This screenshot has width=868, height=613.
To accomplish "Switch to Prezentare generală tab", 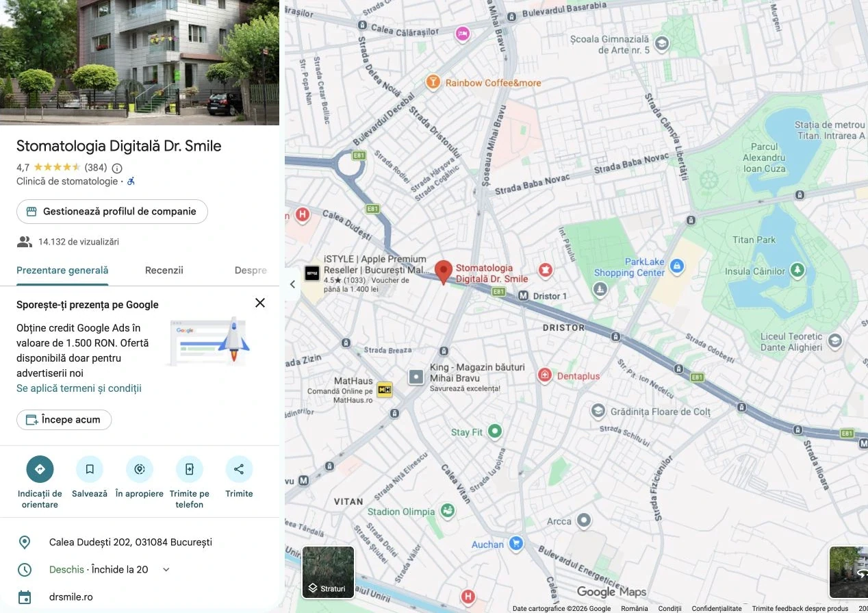I will click(x=62, y=271).
